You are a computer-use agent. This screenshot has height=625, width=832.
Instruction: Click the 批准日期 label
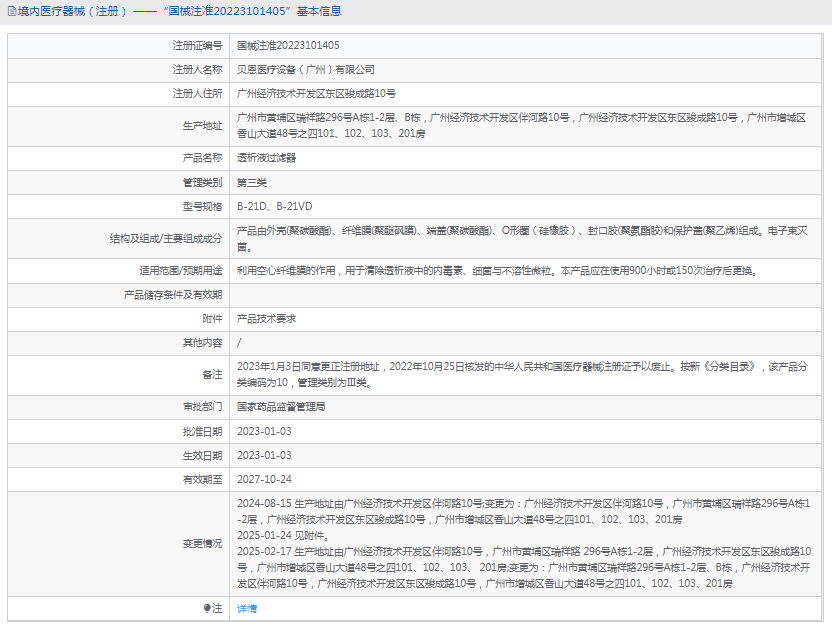coord(202,431)
